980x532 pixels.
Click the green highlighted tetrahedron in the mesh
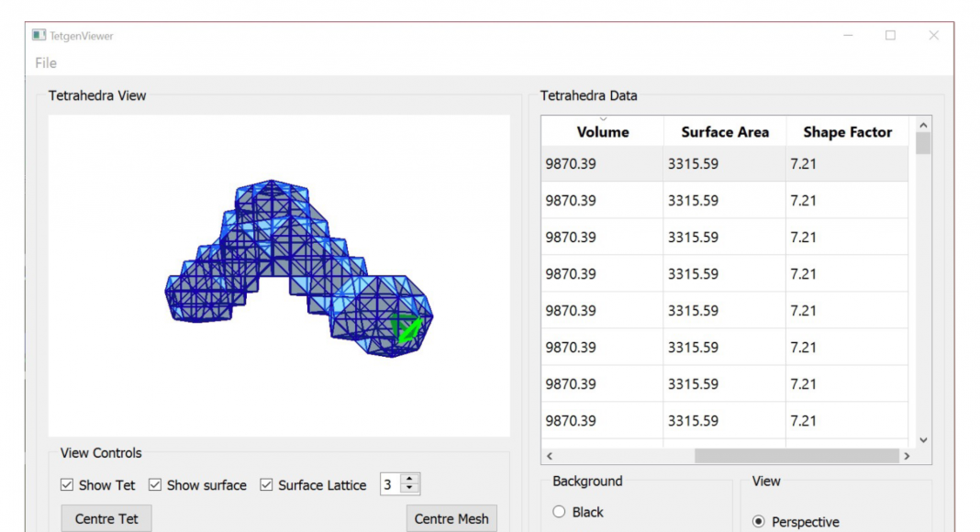pyautogui.click(x=407, y=327)
